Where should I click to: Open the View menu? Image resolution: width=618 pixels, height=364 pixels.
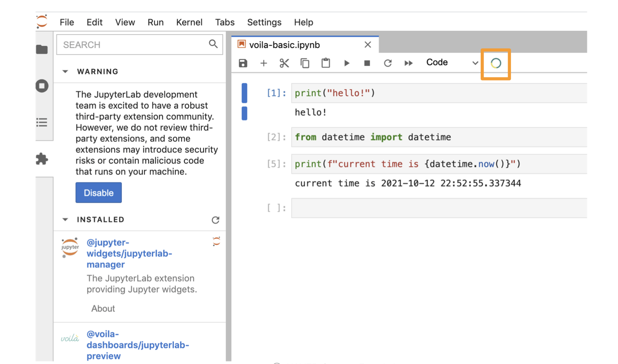click(125, 22)
